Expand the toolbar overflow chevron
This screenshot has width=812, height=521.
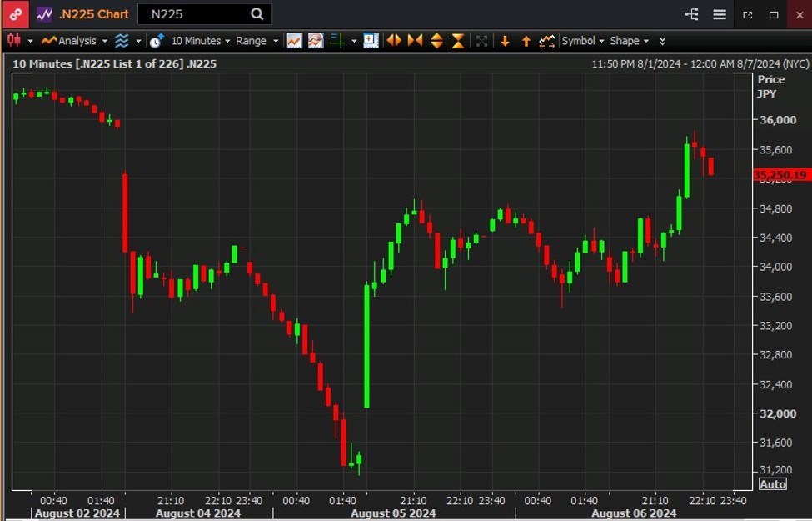tap(660, 40)
